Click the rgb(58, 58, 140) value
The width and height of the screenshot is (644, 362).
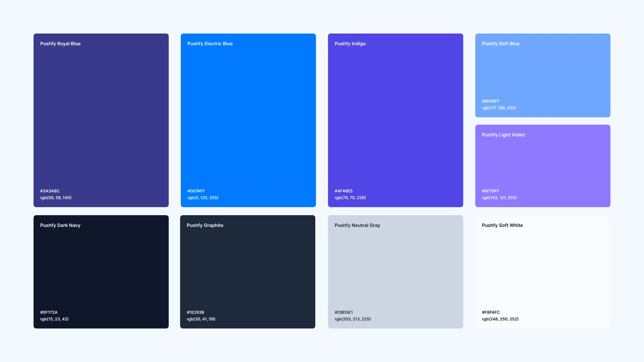(x=56, y=198)
